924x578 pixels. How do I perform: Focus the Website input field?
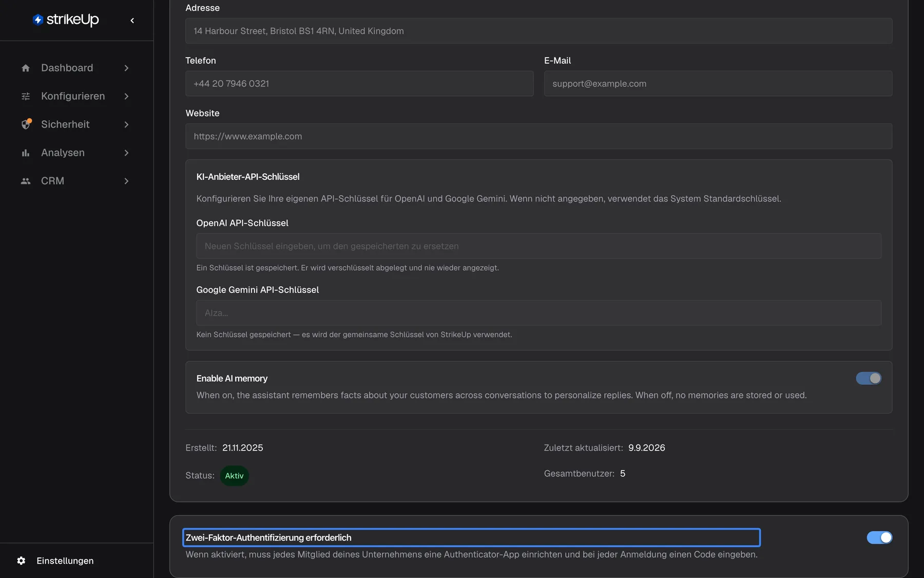click(538, 136)
